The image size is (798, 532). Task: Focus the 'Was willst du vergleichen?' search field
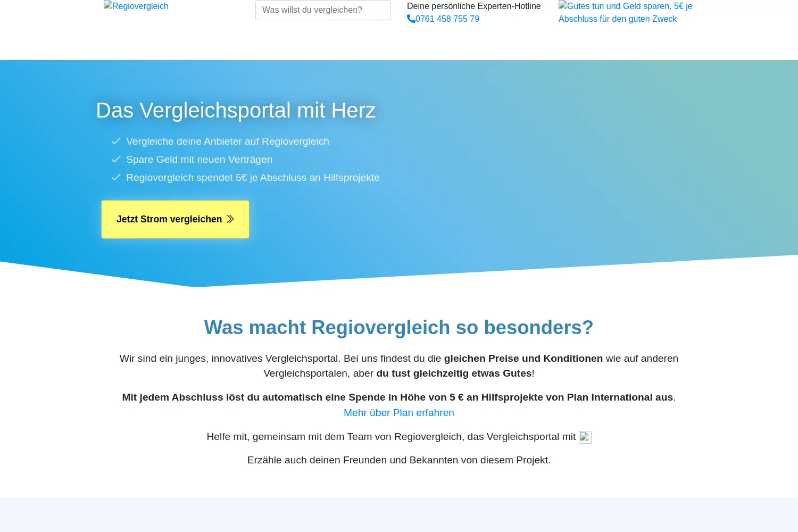pos(323,10)
